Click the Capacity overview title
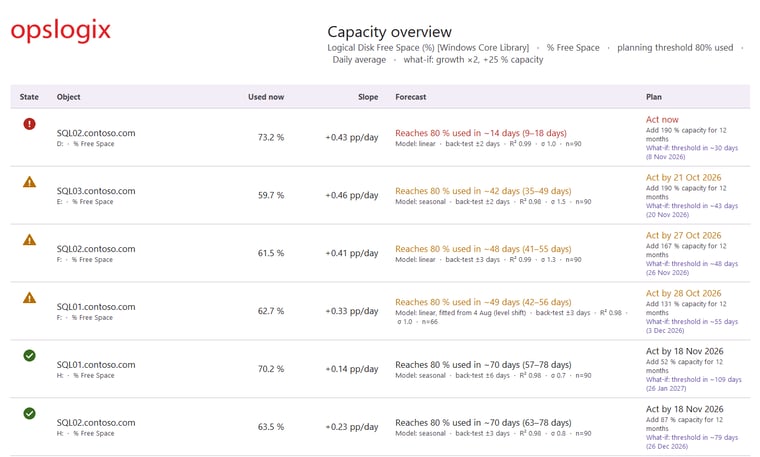 [x=389, y=32]
